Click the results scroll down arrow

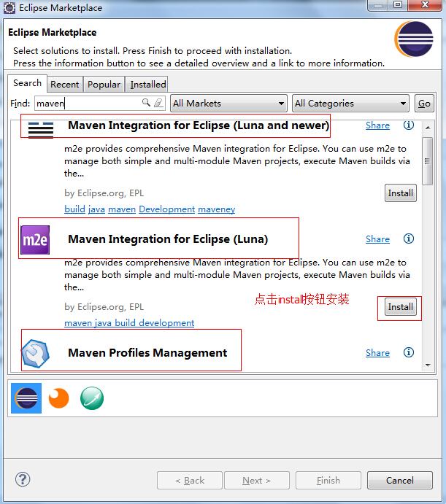tap(428, 365)
